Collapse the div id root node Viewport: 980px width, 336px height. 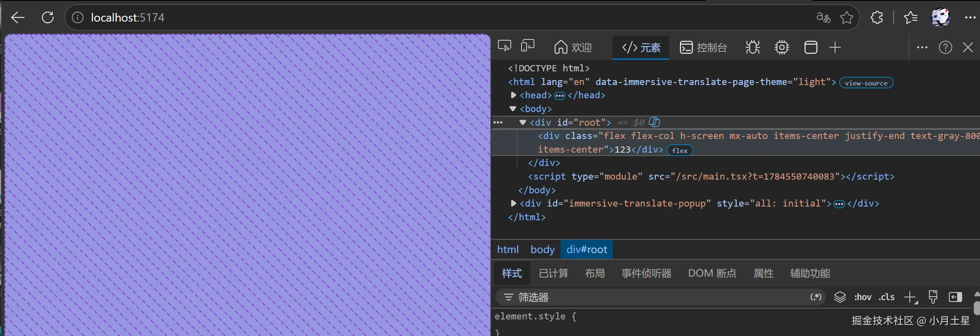(523, 122)
